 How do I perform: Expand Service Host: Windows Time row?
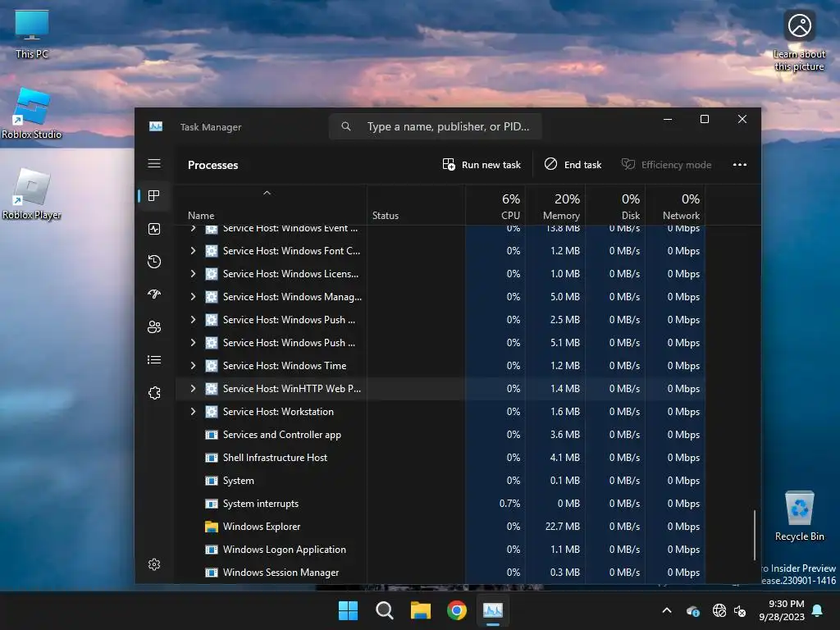(193, 366)
